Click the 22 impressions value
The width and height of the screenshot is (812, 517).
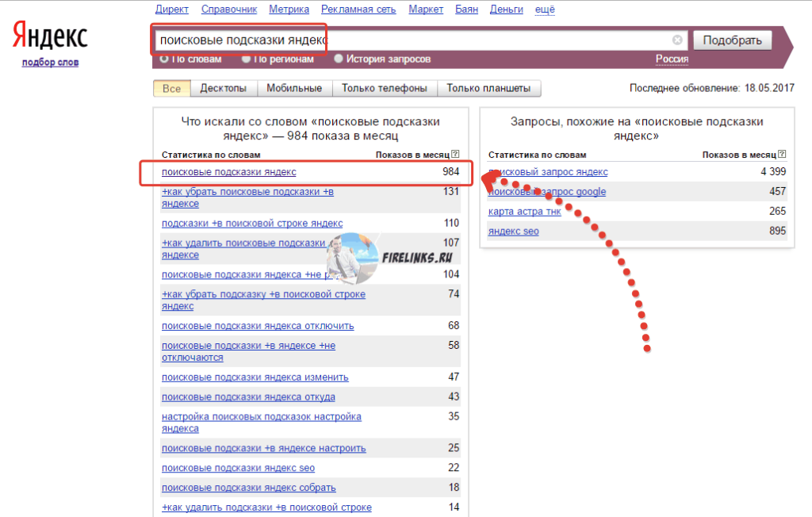click(454, 467)
